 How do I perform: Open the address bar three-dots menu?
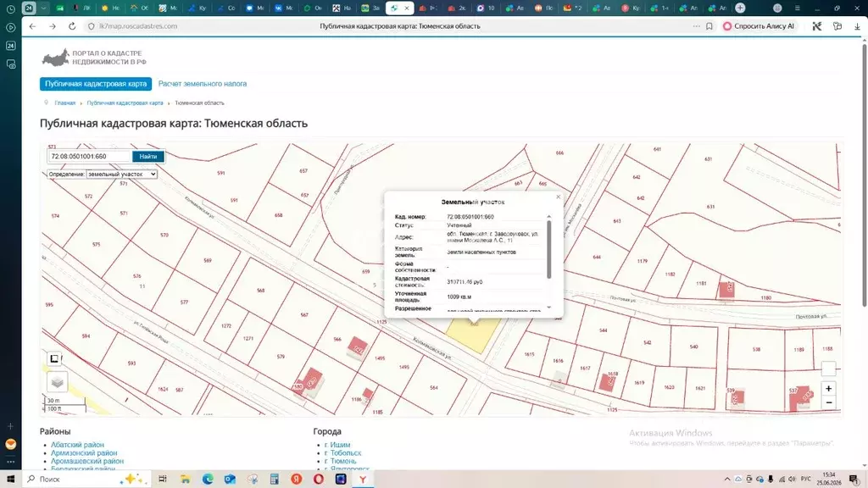696,26
